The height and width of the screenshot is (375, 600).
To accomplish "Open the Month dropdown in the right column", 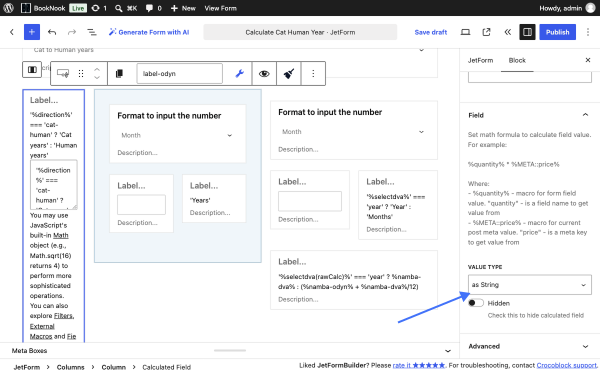I will click(354, 132).
